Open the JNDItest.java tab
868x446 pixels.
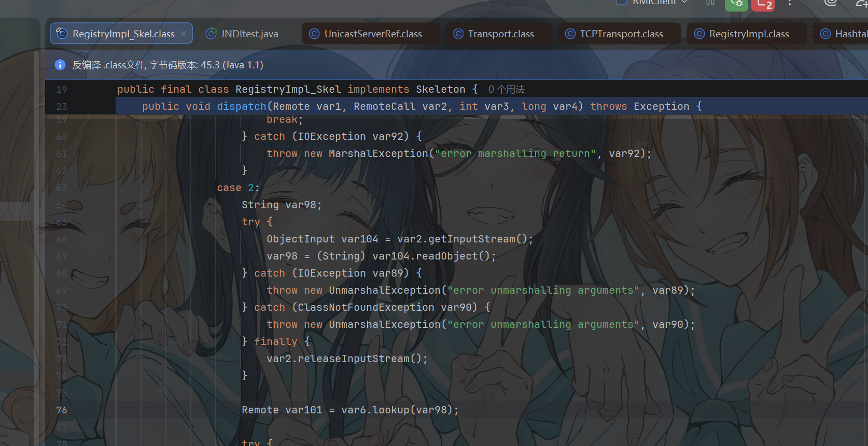242,34
